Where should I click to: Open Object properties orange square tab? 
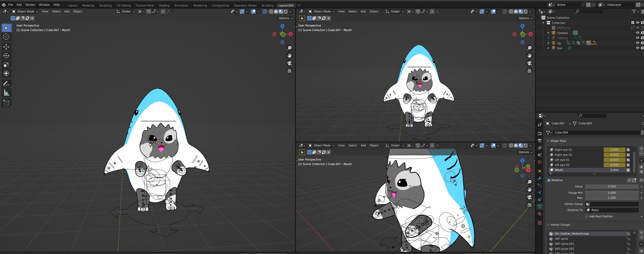[539, 171]
